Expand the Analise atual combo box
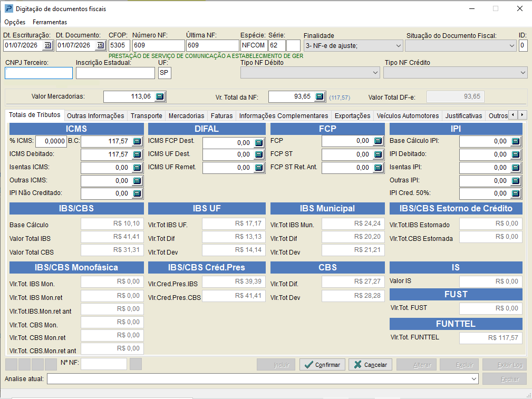Screen dimensions: 532x399 pos(474,379)
